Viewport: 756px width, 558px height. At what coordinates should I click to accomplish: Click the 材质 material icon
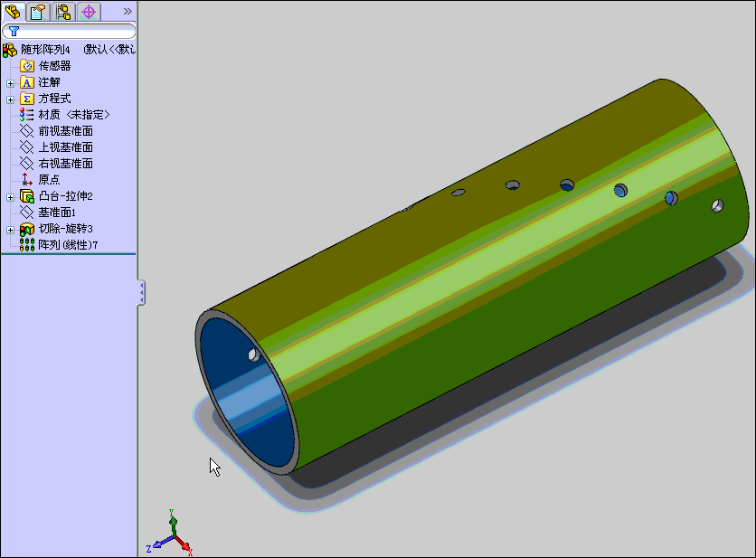(x=26, y=115)
